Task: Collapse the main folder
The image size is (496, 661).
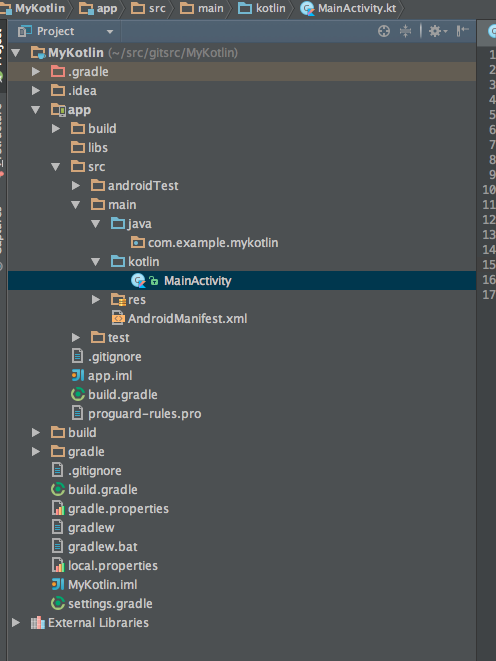Action: click(76, 205)
